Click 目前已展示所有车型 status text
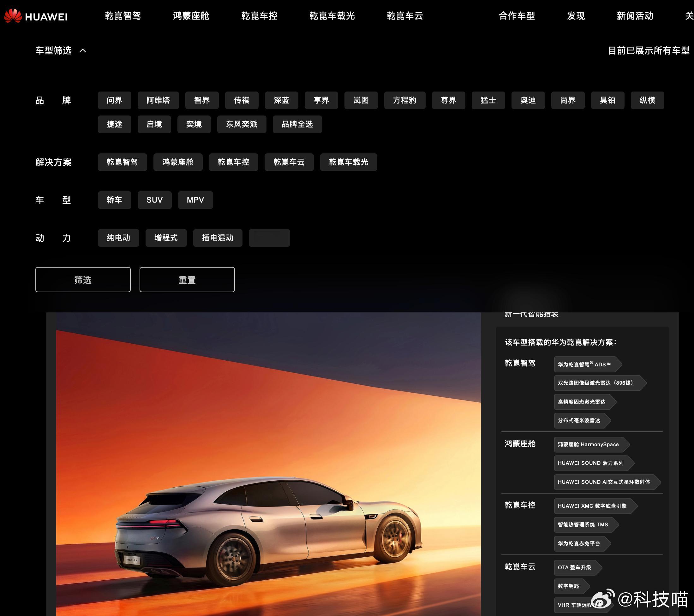This screenshot has width=694, height=616. pos(649,50)
